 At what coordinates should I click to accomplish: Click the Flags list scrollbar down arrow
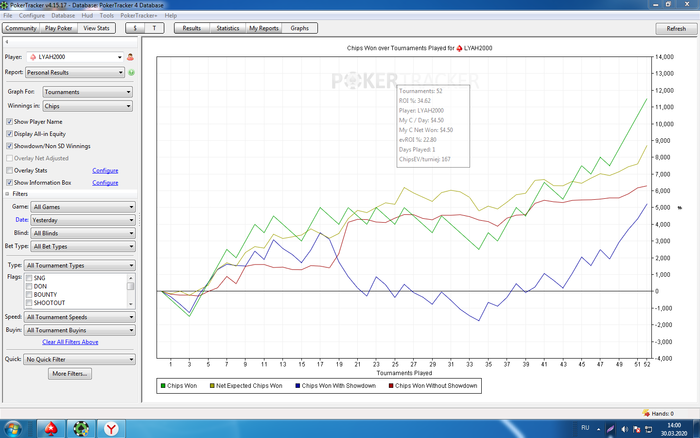pyautogui.click(x=131, y=303)
